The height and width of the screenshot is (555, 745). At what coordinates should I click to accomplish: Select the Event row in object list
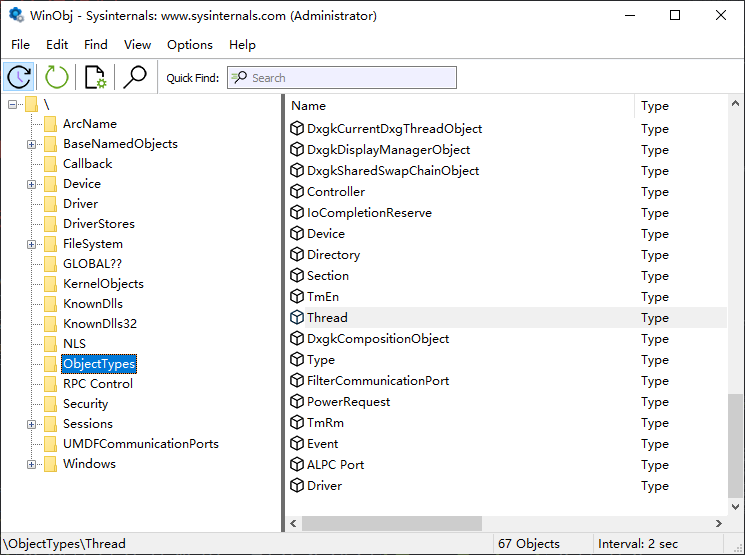(x=507, y=444)
